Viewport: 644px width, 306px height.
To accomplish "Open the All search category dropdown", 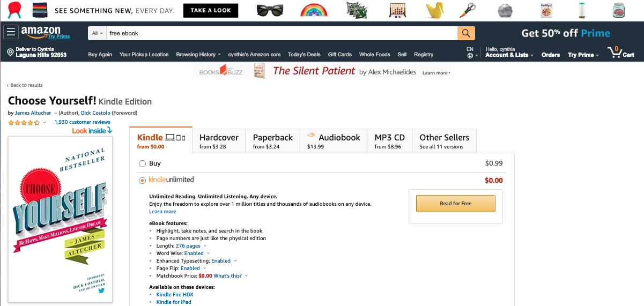I will coord(97,33).
